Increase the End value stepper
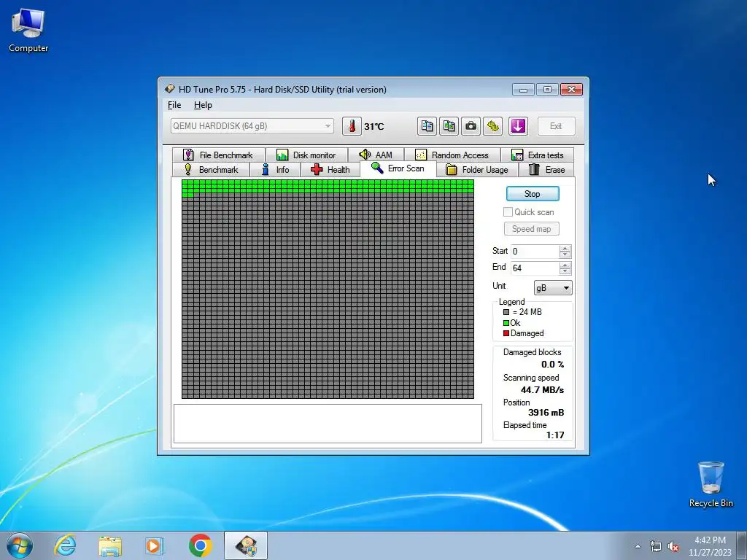 [x=565, y=265]
